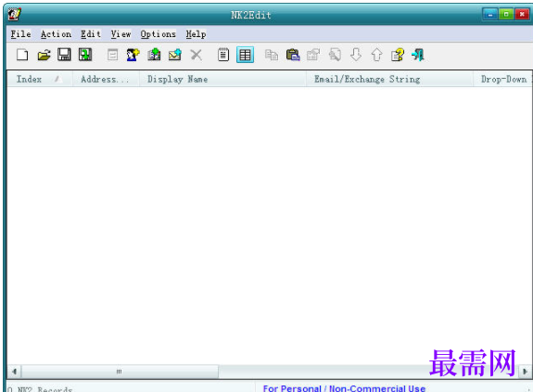Open help with the question mark icon
This screenshot has width=533, height=392.
(x=398, y=55)
